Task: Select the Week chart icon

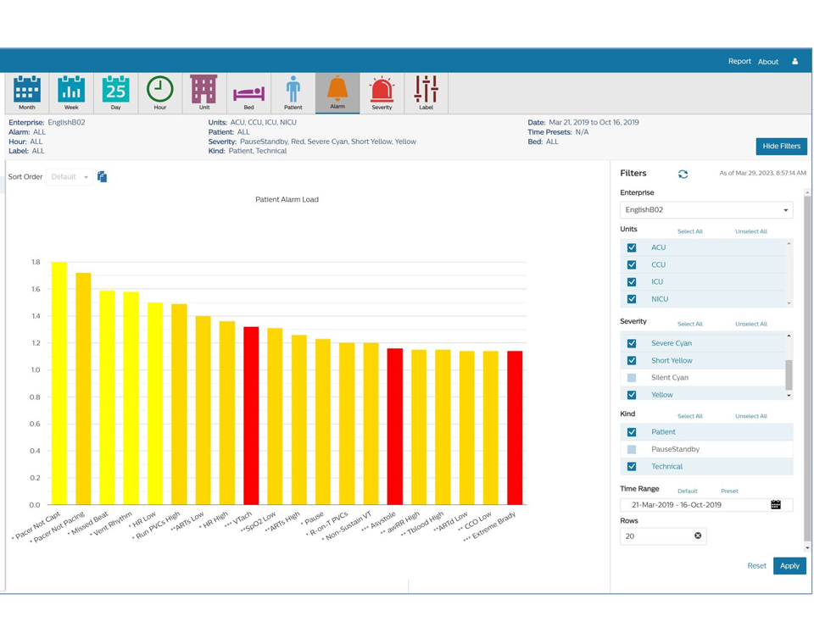Action: coord(71,92)
